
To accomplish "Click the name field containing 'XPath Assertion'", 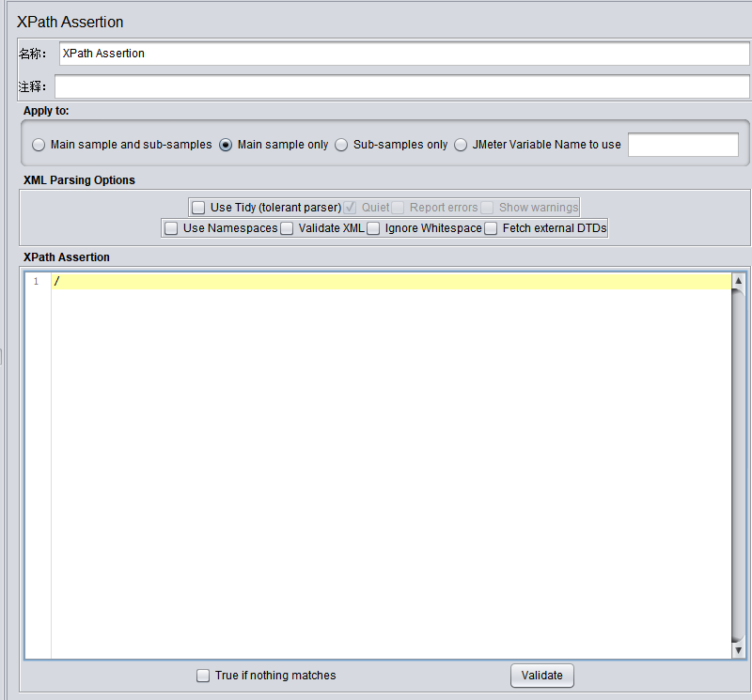I will point(404,54).
